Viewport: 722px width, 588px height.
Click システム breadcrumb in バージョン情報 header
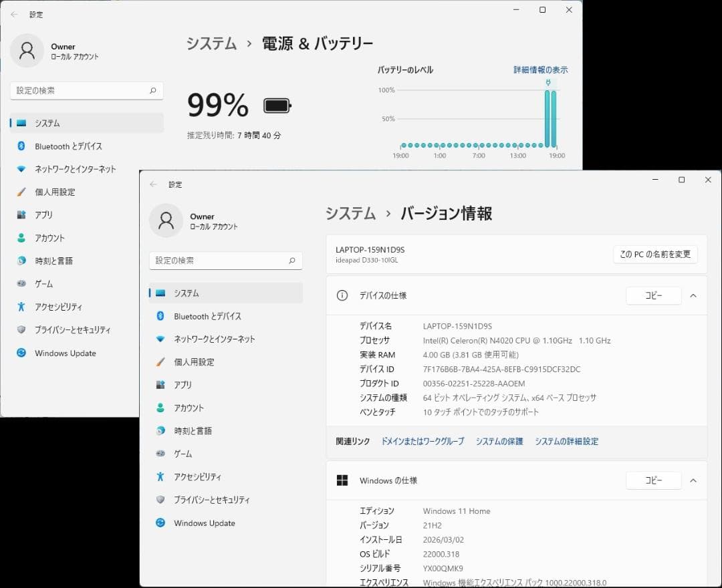tap(351, 213)
